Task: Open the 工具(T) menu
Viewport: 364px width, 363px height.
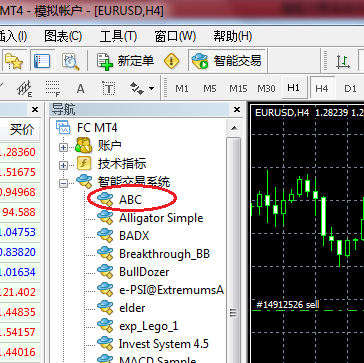Action: tap(118, 36)
